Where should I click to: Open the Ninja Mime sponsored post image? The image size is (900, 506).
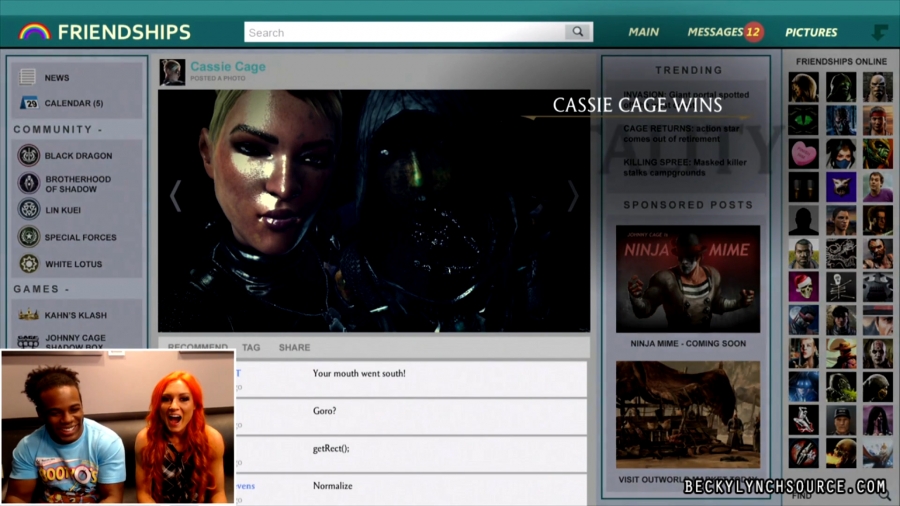tap(688, 279)
